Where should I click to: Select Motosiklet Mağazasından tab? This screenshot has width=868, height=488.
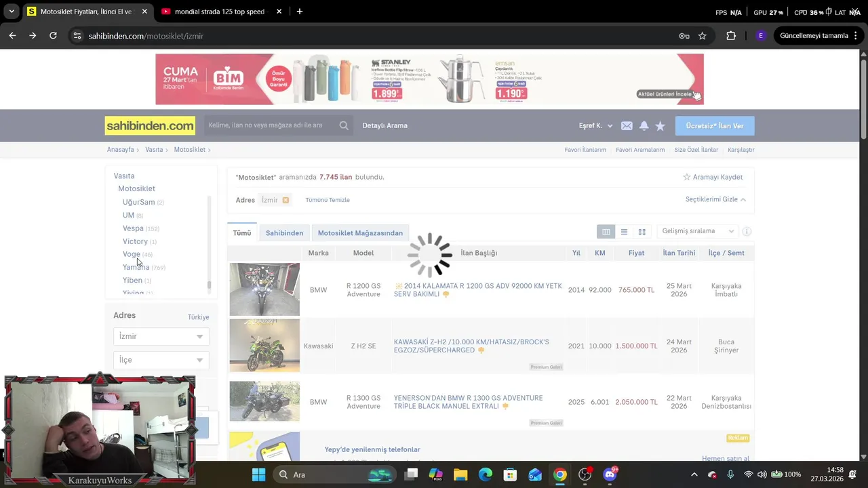click(360, 232)
